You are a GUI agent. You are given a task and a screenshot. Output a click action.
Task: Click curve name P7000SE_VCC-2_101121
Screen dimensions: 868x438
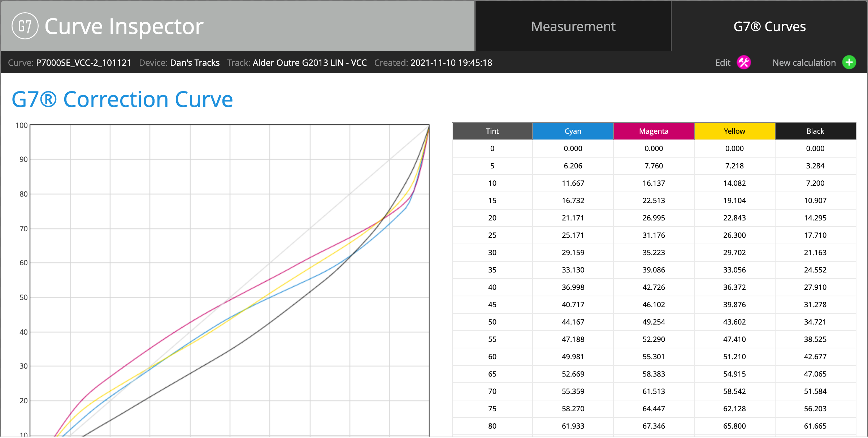pyautogui.click(x=83, y=63)
